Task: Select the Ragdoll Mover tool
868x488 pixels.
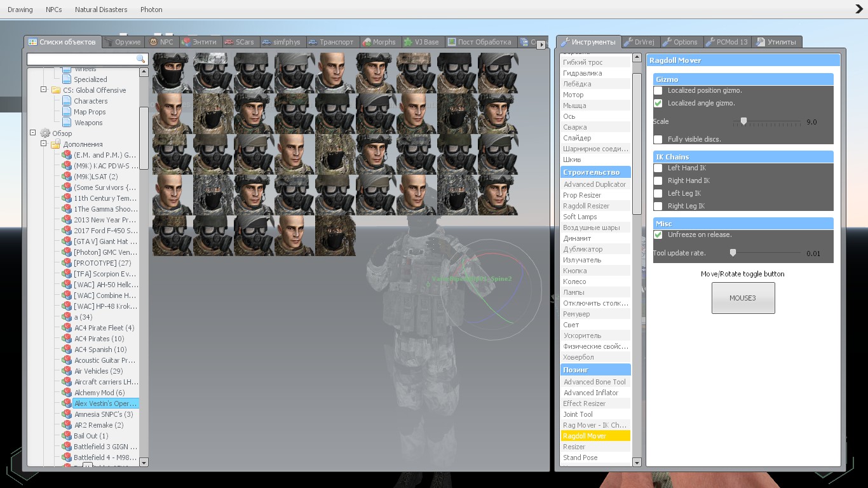Action: pyautogui.click(x=595, y=436)
